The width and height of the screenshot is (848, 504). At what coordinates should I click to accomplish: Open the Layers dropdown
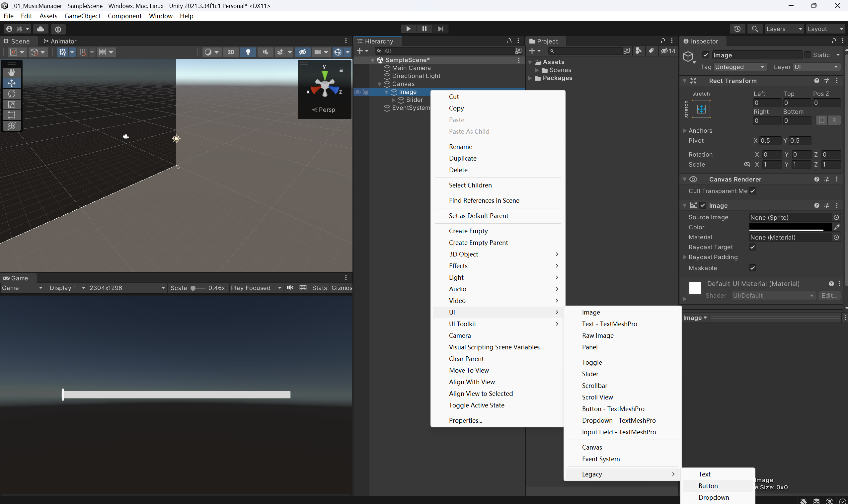784,29
